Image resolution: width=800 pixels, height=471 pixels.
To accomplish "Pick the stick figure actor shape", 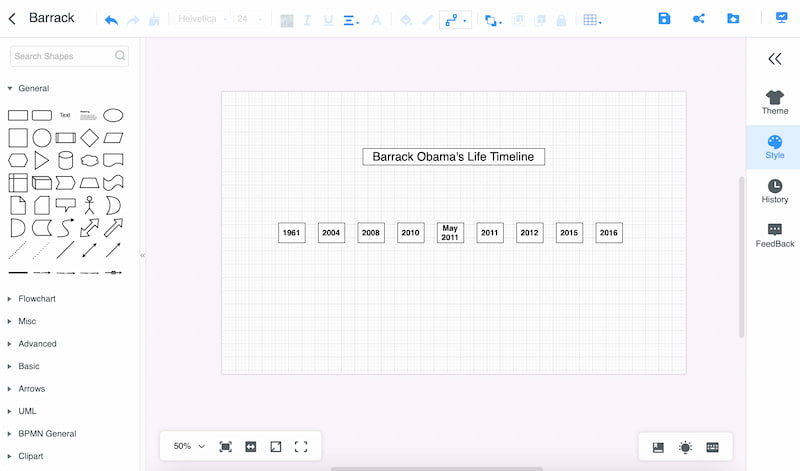I will pyautogui.click(x=90, y=205).
